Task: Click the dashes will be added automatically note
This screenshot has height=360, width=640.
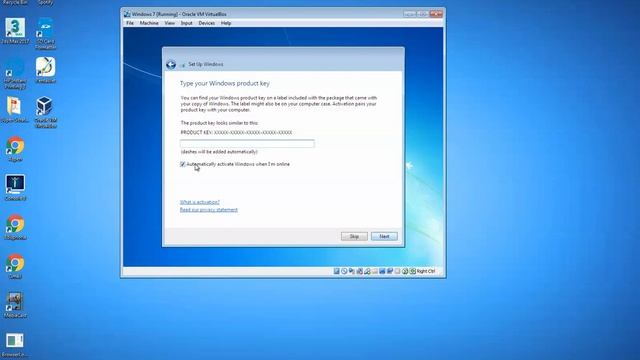Action: [219, 152]
